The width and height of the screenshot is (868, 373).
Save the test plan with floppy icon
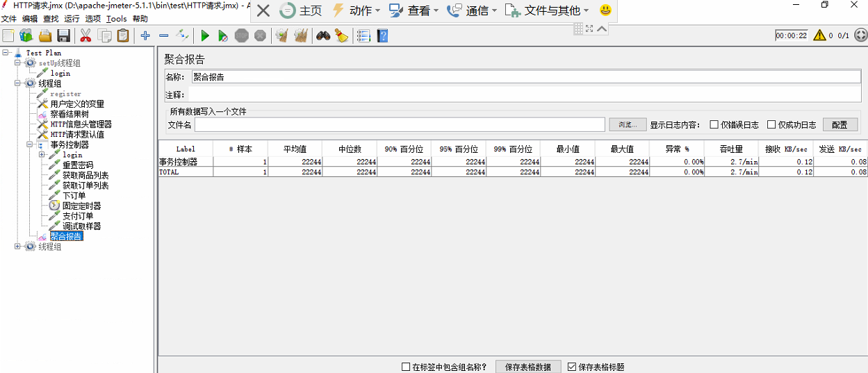(63, 35)
